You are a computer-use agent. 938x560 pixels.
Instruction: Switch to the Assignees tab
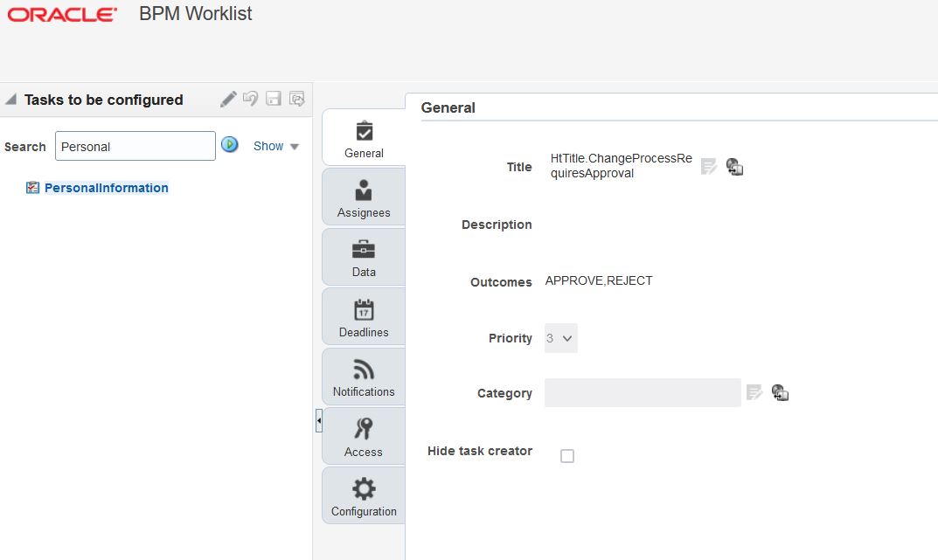(x=364, y=197)
